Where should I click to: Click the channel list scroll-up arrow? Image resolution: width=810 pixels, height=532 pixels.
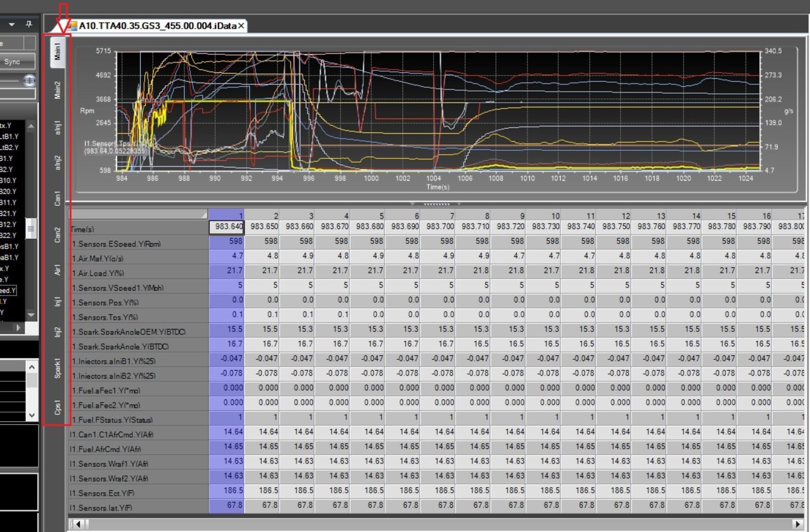31,125
